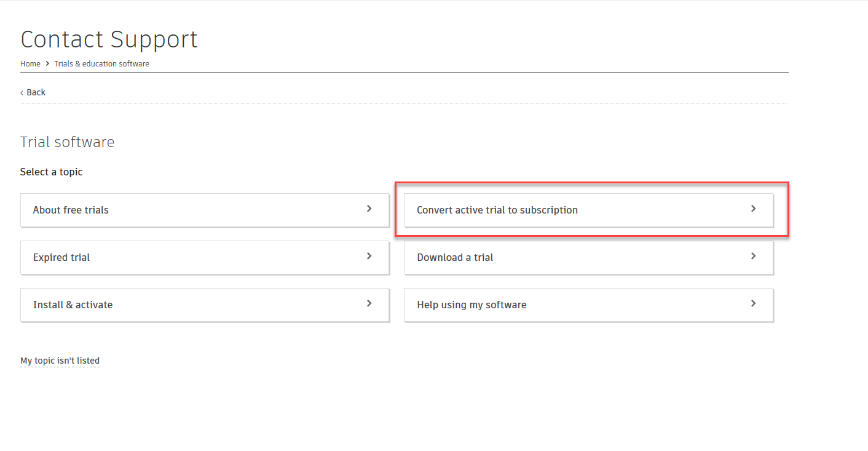
Task: Click the chevron on About free trials
Action: click(369, 209)
